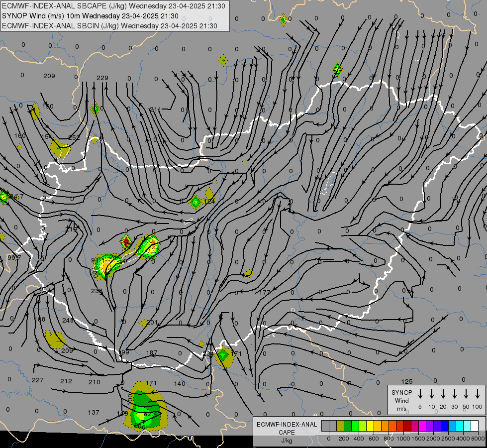The height and width of the screenshot is (448, 487).
Task: Click the SBCIN title line in header box
Action: (x=109, y=26)
